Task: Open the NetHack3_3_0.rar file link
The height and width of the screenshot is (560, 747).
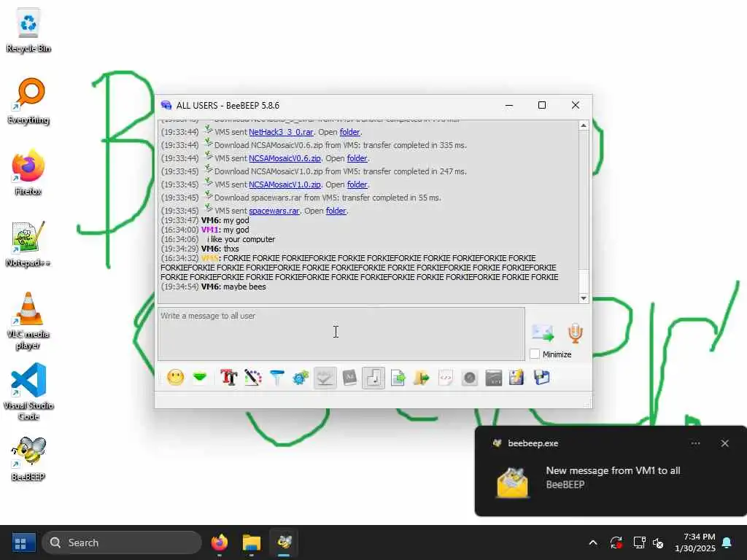Action: click(281, 132)
